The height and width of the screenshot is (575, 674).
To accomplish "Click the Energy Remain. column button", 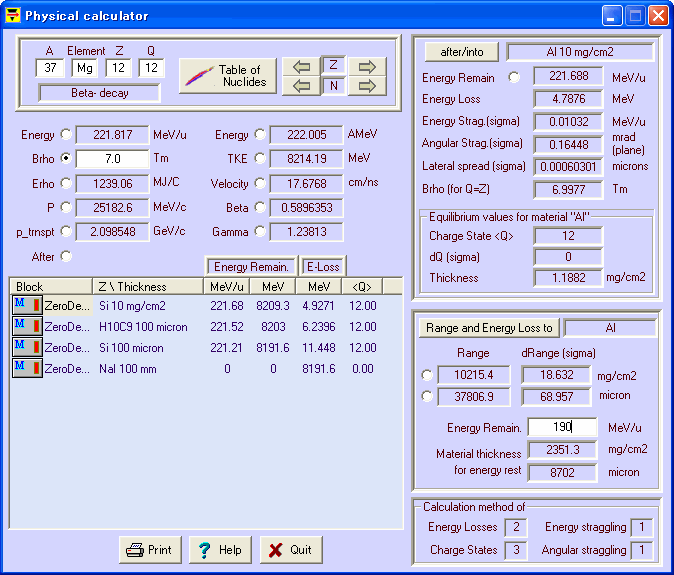I will (251, 267).
